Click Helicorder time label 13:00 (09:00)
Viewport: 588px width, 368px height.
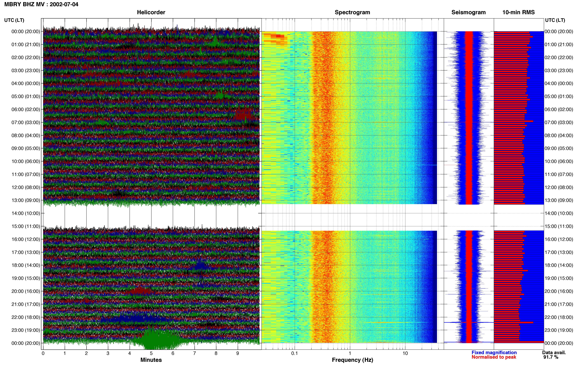click(26, 201)
